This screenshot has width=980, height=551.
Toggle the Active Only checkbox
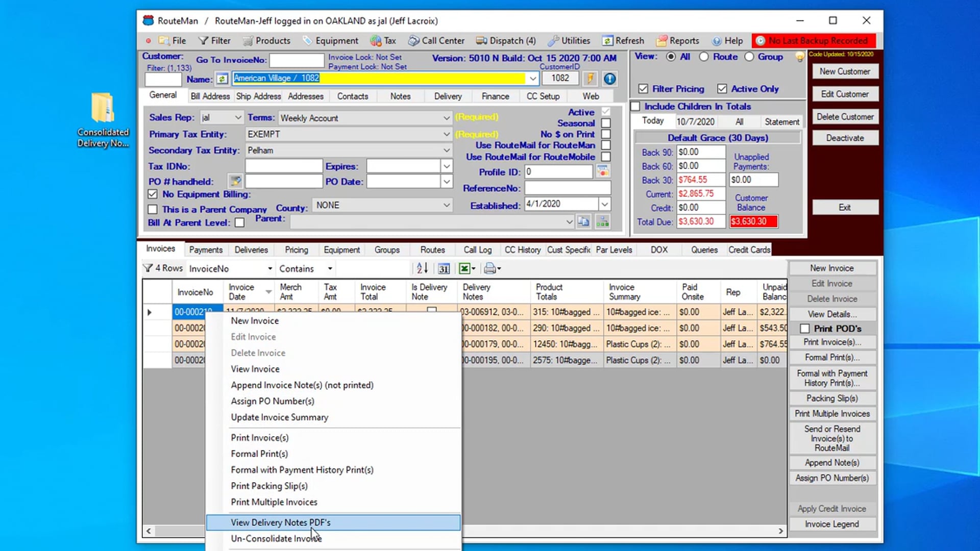pos(722,89)
